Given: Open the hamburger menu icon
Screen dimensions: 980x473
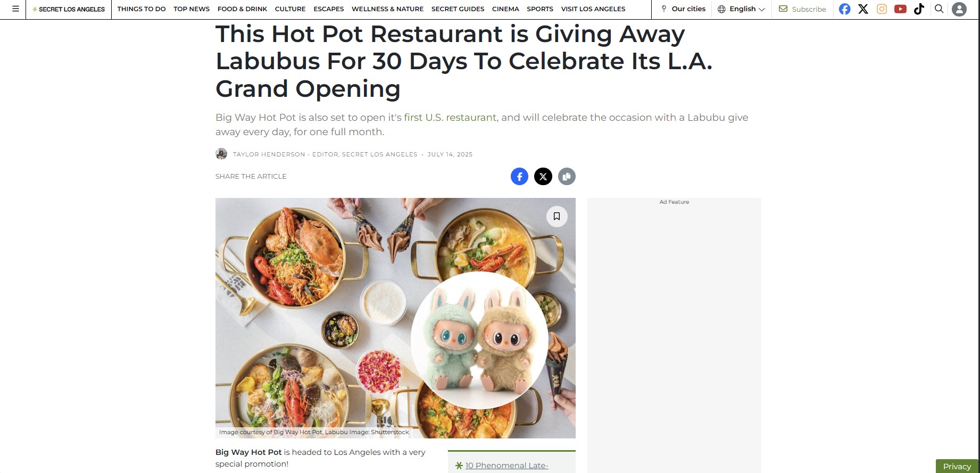Looking at the screenshot, I should point(15,9).
